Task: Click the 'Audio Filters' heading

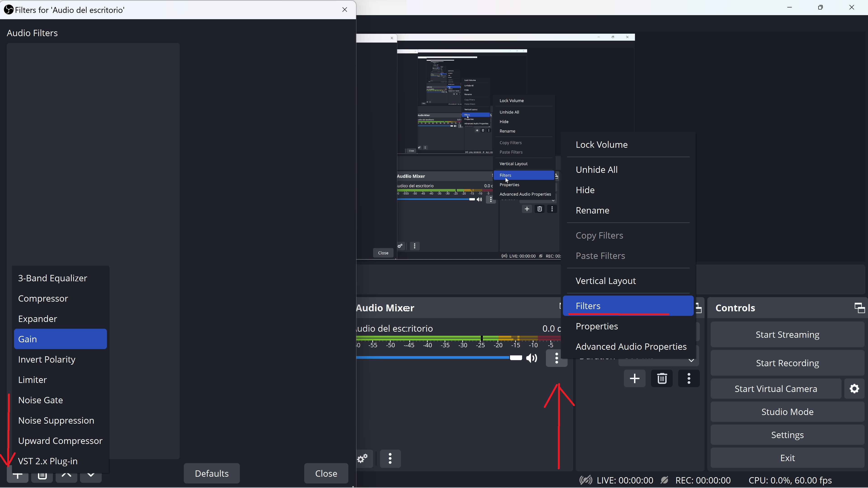Action: [32, 33]
